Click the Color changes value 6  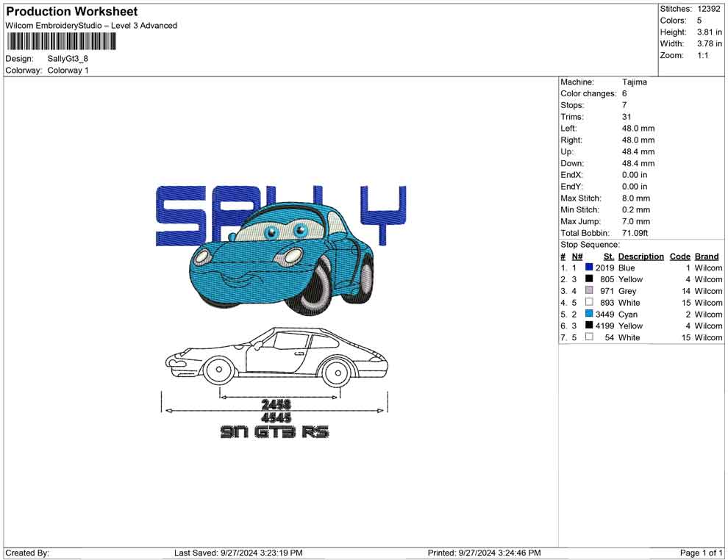(624, 93)
